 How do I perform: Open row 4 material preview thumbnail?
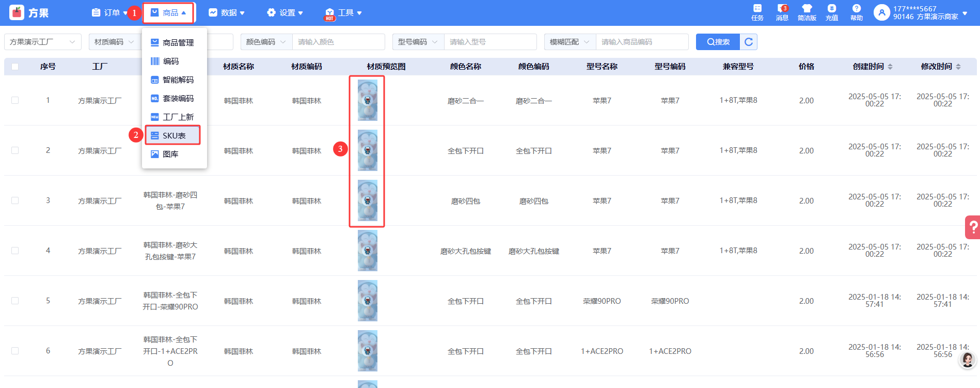[368, 251]
